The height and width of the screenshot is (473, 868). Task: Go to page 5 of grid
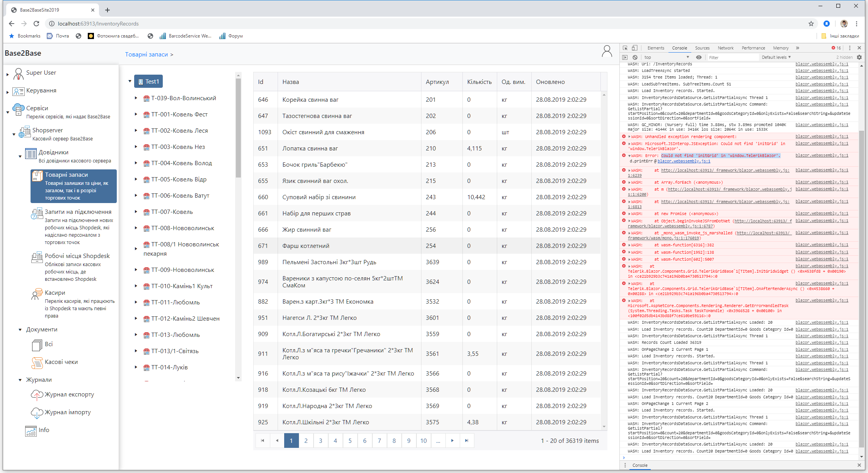pyautogui.click(x=350, y=441)
